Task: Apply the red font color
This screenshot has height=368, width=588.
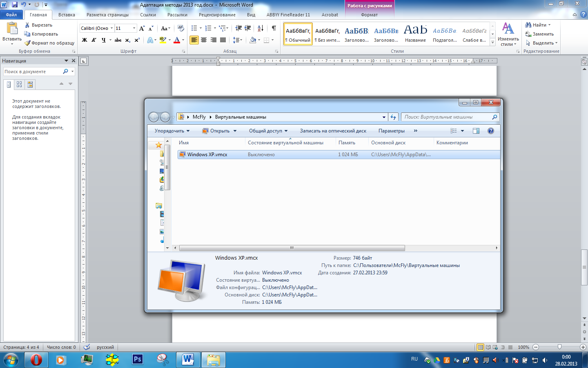Action: click(177, 40)
